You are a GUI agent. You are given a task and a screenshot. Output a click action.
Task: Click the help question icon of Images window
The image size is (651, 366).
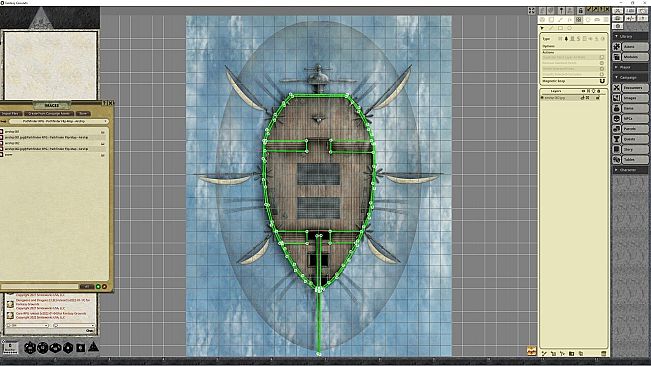(x=105, y=103)
